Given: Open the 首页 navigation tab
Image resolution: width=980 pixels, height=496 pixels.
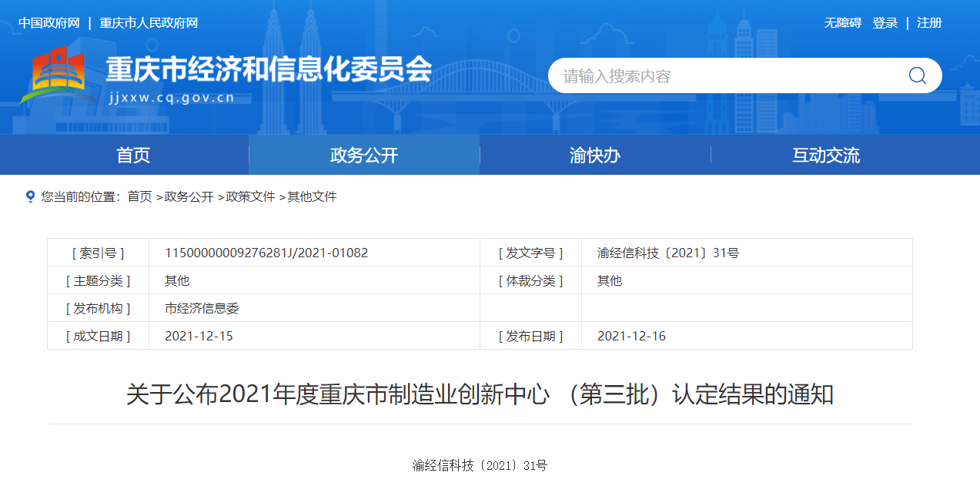Looking at the screenshot, I should [133, 155].
